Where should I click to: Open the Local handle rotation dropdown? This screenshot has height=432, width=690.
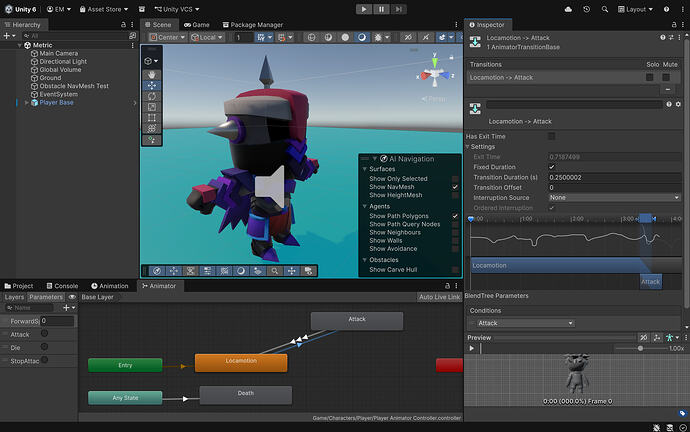207,37
